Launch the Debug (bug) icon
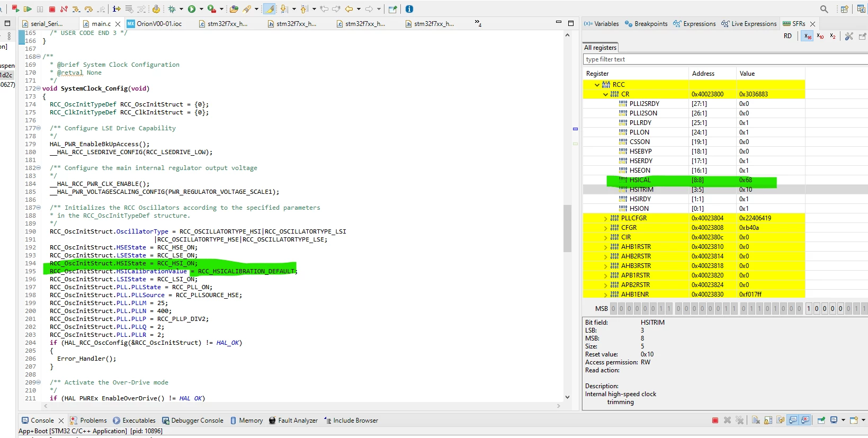The width and height of the screenshot is (868, 438). [172, 9]
